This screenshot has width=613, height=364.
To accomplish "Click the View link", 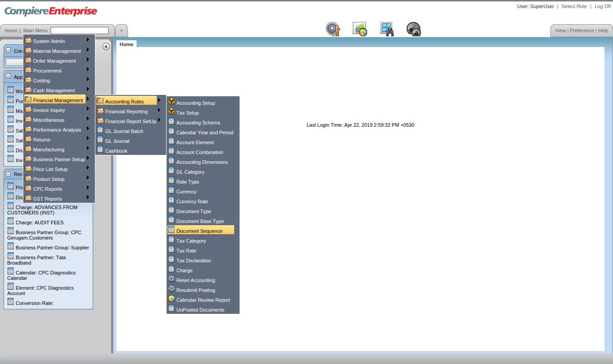I will pyautogui.click(x=561, y=30).
